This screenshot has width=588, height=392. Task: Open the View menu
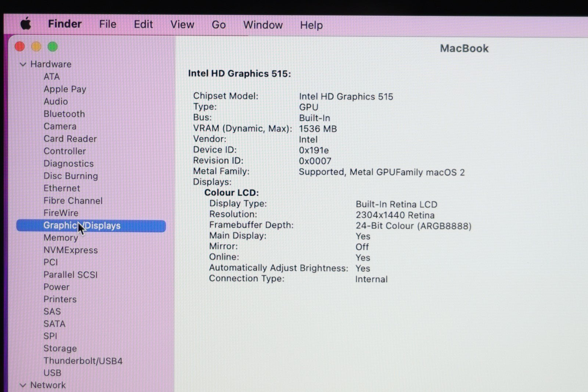pyautogui.click(x=182, y=25)
